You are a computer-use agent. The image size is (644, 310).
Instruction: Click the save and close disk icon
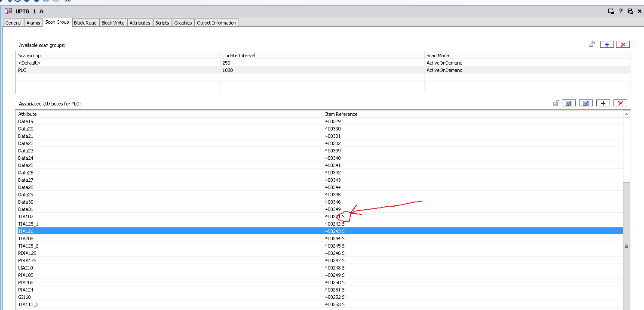point(630,11)
